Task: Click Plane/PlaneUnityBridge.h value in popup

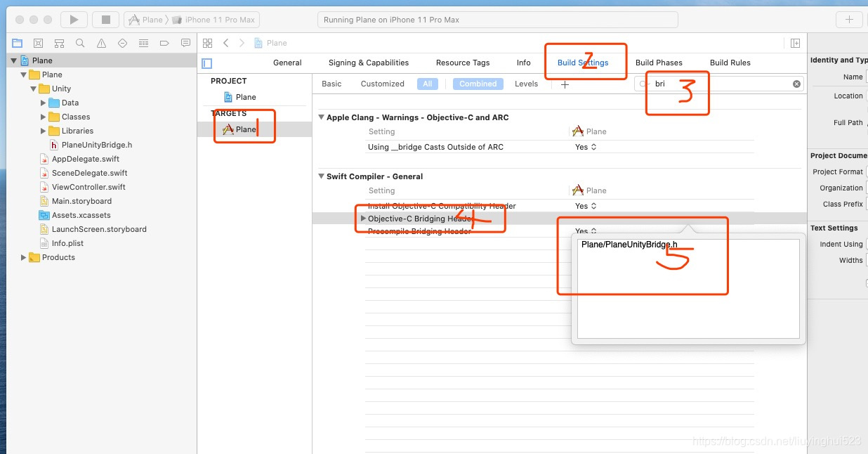Action: click(629, 245)
